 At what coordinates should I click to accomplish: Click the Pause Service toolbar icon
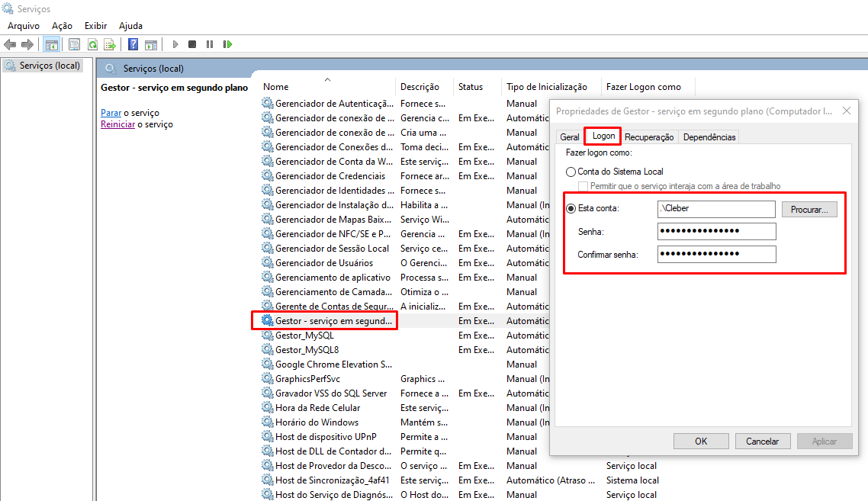coord(210,44)
